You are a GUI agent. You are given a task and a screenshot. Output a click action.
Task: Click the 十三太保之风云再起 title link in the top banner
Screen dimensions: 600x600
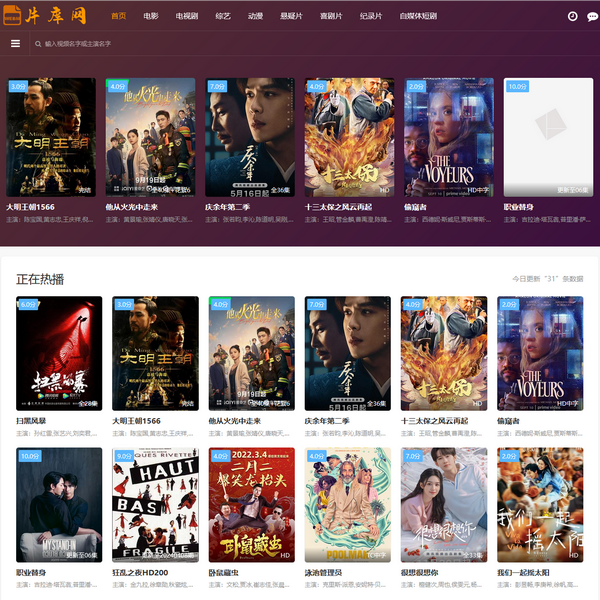[343, 207]
